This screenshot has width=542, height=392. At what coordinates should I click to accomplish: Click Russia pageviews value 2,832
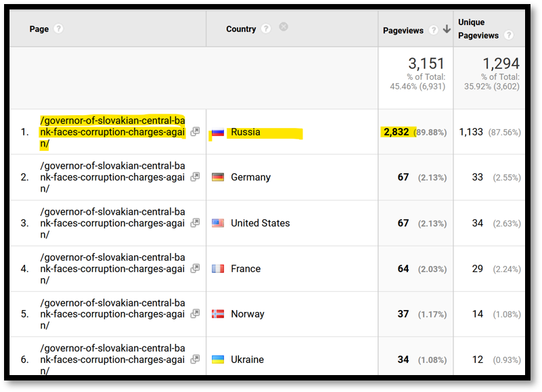[x=396, y=132]
